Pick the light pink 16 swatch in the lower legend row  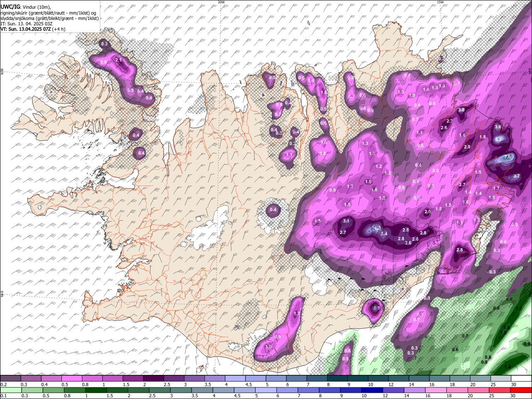(436, 390)
